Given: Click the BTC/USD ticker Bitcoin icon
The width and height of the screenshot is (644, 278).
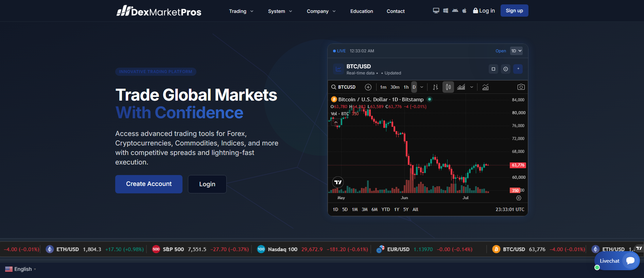Looking at the screenshot, I should click(496, 249).
